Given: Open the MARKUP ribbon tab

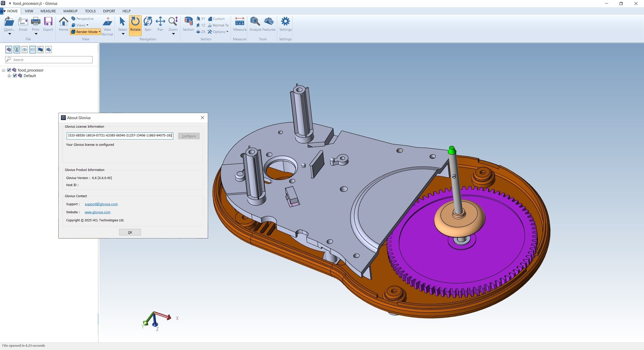Looking at the screenshot, I should click(70, 11).
